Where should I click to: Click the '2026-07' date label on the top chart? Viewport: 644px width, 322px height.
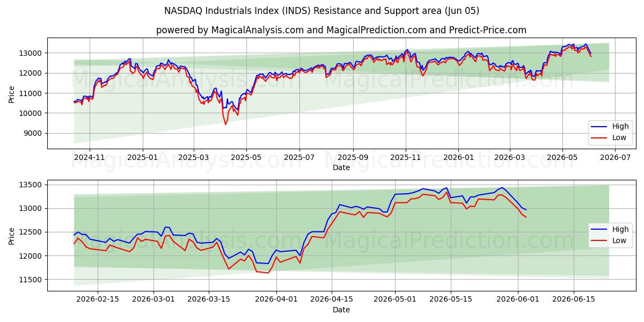[x=615, y=158]
